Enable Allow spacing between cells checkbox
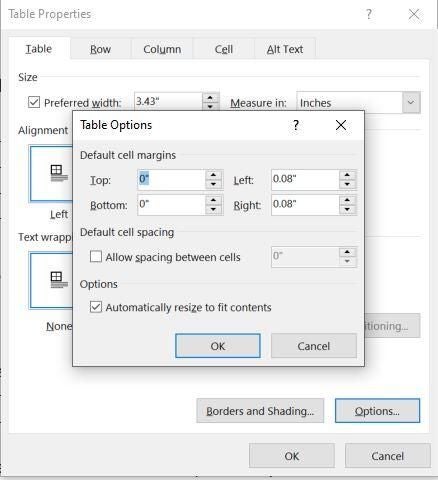The image size is (438, 480). tap(96, 257)
